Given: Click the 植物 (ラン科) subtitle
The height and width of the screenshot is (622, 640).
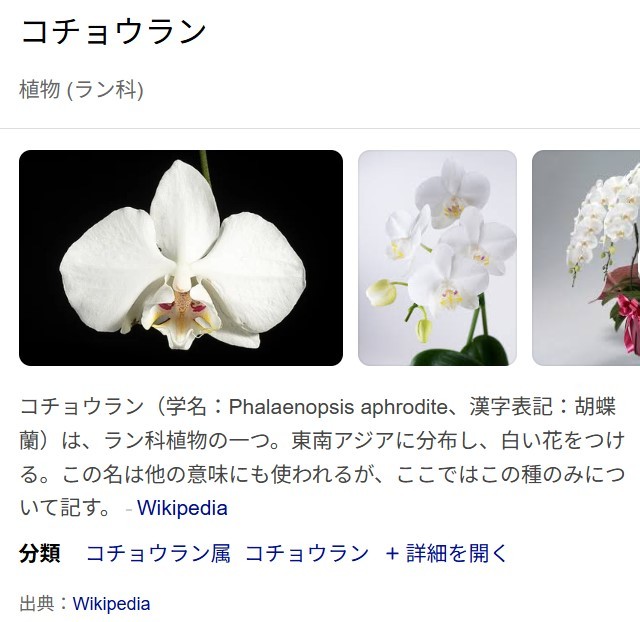Looking at the screenshot, I should click(82, 89).
